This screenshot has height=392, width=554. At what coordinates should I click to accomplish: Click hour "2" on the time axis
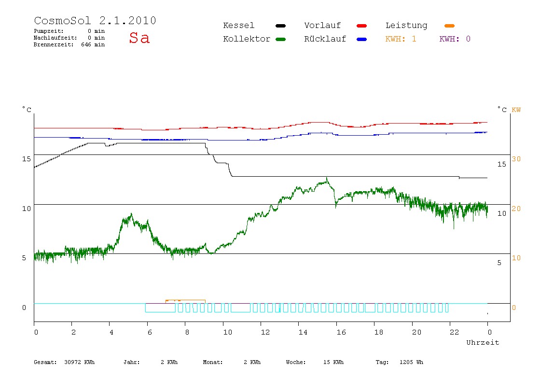coord(73,332)
